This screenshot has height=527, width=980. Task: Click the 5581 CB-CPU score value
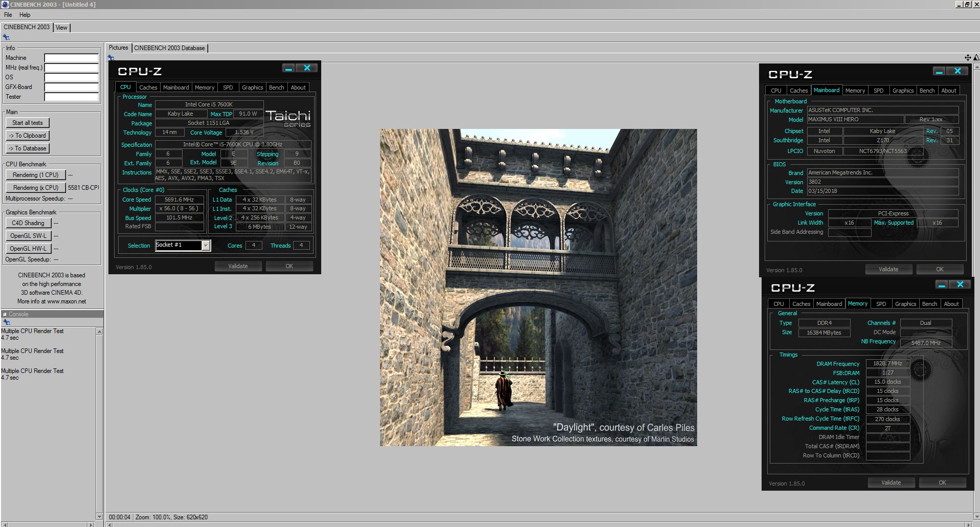[x=83, y=188]
